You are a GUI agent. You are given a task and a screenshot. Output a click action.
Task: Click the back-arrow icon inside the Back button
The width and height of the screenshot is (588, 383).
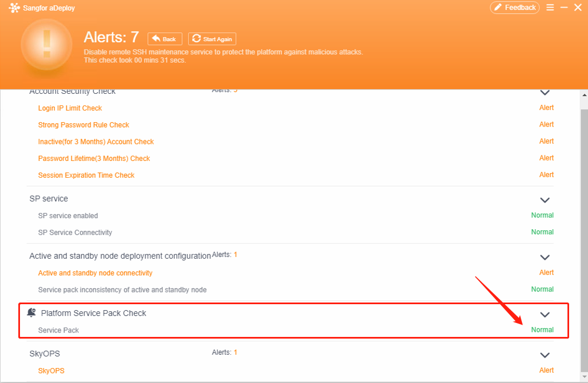(x=155, y=38)
